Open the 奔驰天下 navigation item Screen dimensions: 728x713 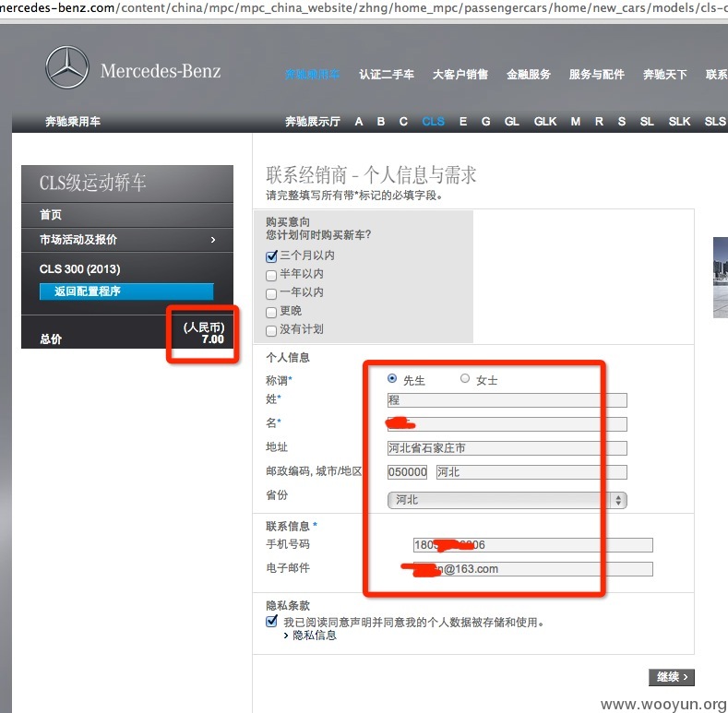coord(665,75)
